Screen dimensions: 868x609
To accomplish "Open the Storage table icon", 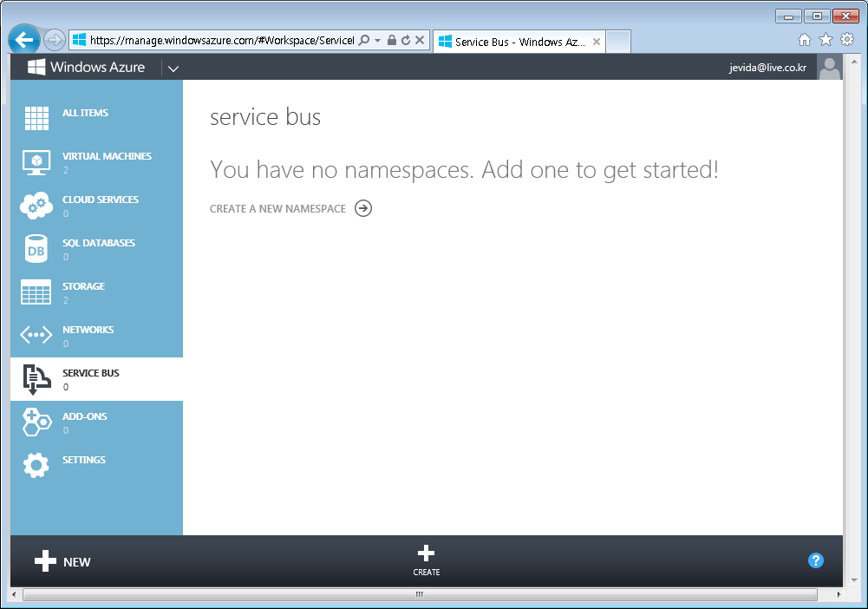I will [36, 291].
